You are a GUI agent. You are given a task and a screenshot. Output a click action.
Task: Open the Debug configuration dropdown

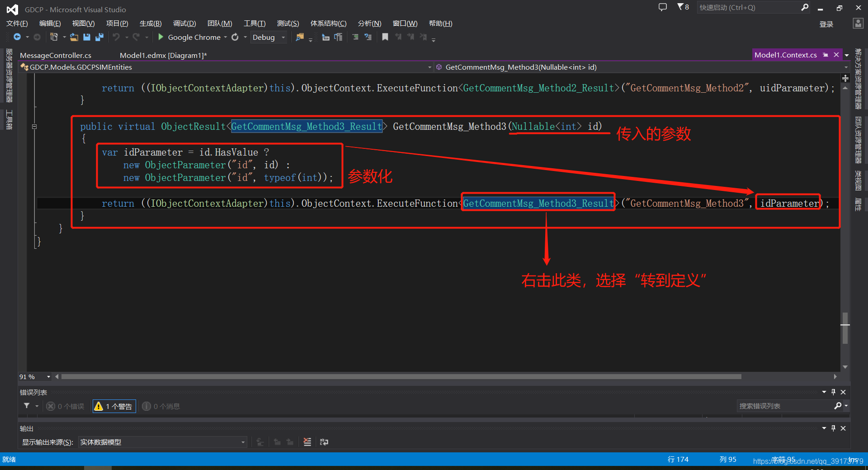click(x=283, y=37)
